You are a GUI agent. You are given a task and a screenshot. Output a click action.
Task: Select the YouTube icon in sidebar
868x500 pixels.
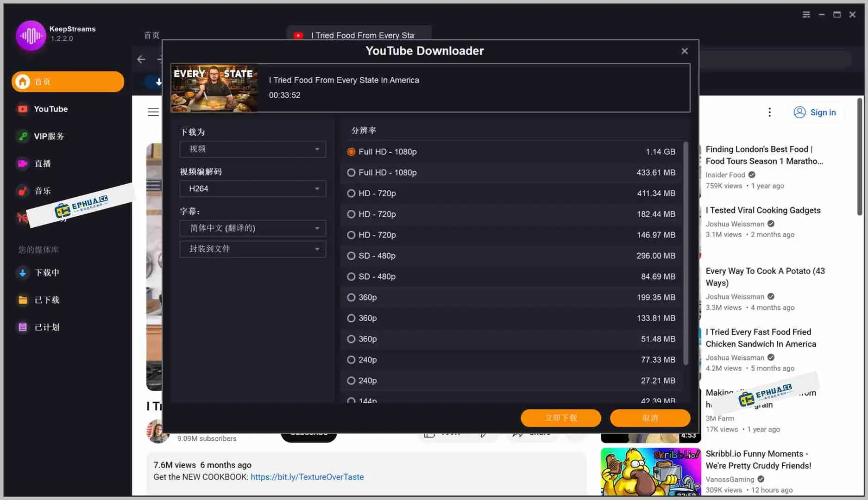tap(50, 109)
